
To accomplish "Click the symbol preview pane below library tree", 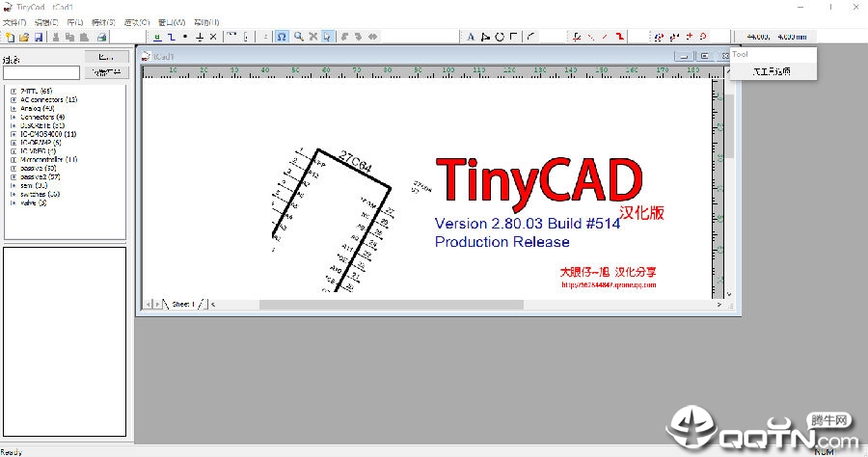I will tap(65, 341).
